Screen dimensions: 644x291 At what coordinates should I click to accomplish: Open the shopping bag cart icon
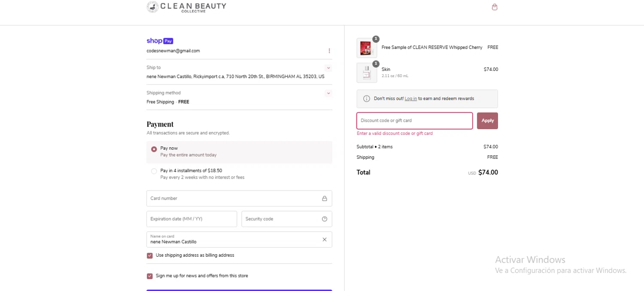coord(495,7)
